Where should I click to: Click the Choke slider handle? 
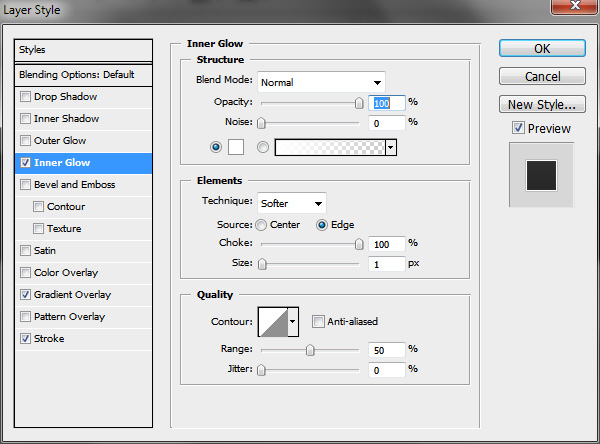(359, 244)
